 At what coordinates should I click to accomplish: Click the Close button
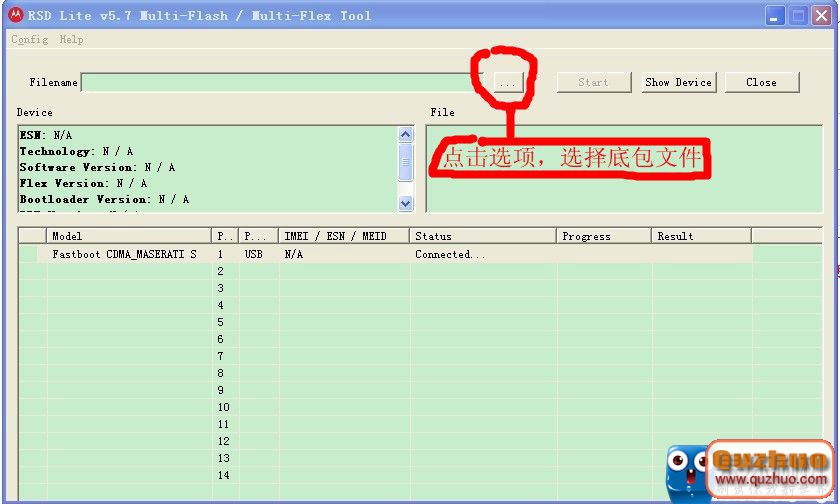tap(762, 82)
